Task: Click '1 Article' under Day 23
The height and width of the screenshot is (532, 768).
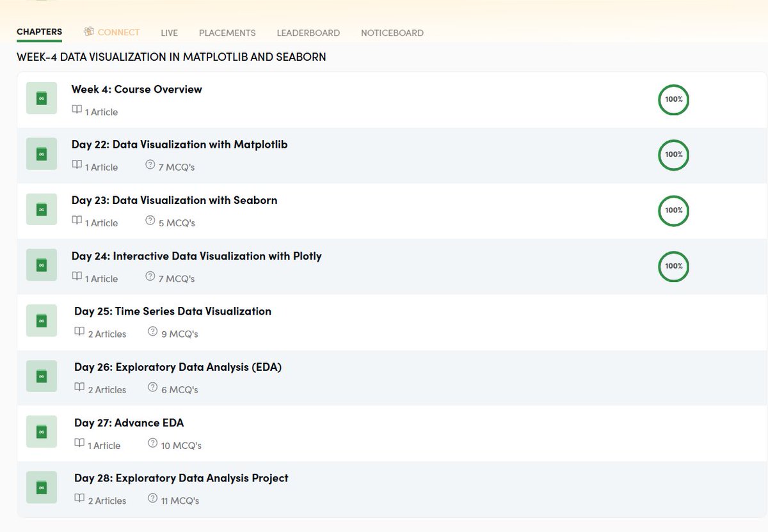Action: point(102,223)
